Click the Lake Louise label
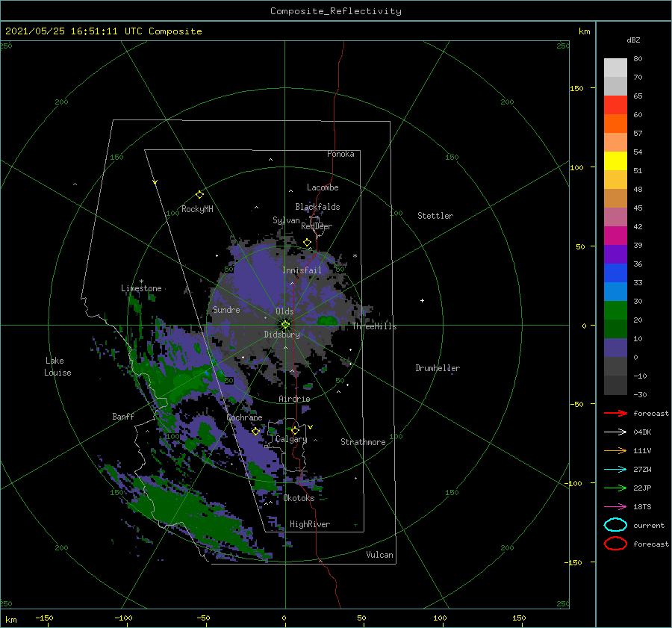This screenshot has height=628, width=672. pos(57,367)
